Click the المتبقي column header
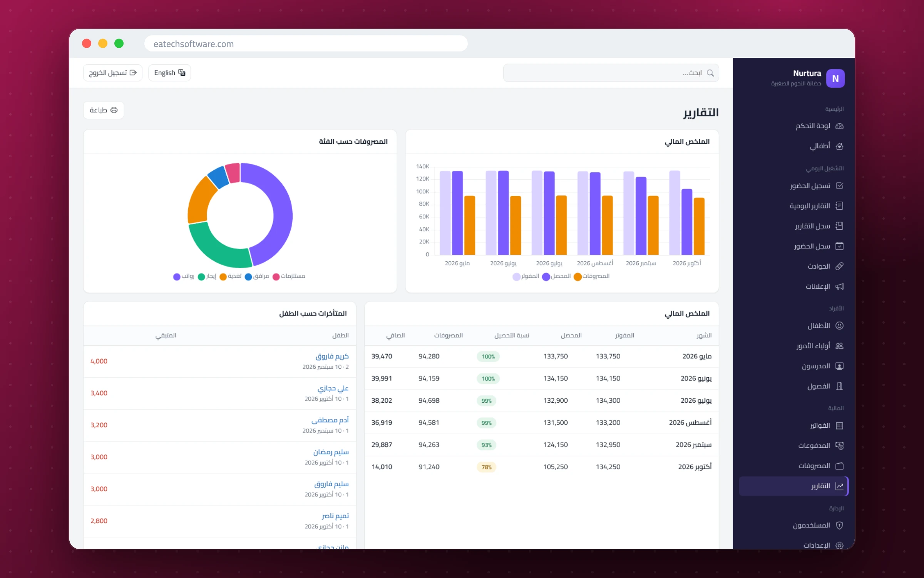This screenshot has height=578, width=924. pyautogui.click(x=166, y=336)
